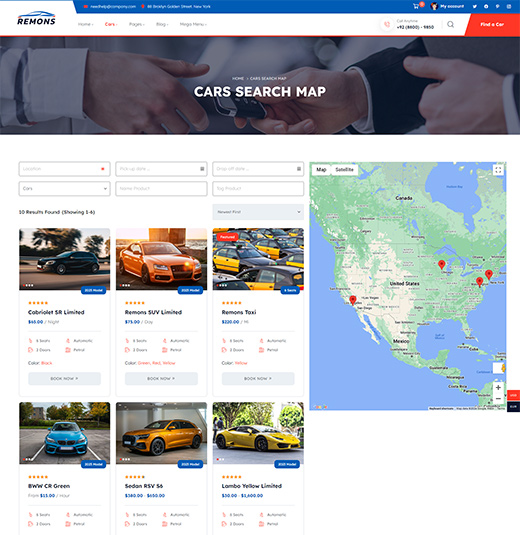Viewport: 520px width, 535px height.
Task: Toggle fullscreen view on the map
Action: point(498,170)
